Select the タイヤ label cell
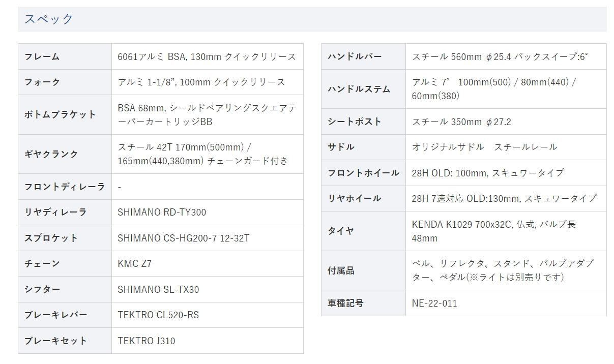The height and width of the screenshot is (364, 614). click(363, 231)
